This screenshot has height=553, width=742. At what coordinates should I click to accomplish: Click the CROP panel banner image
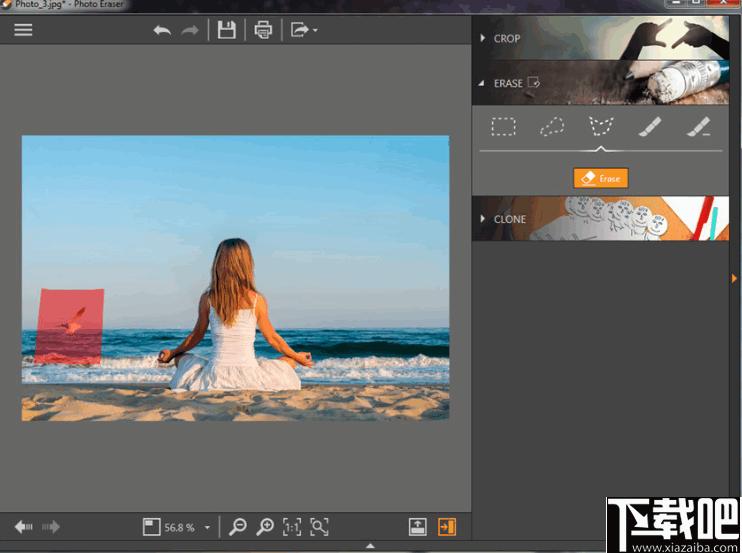(601, 38)
